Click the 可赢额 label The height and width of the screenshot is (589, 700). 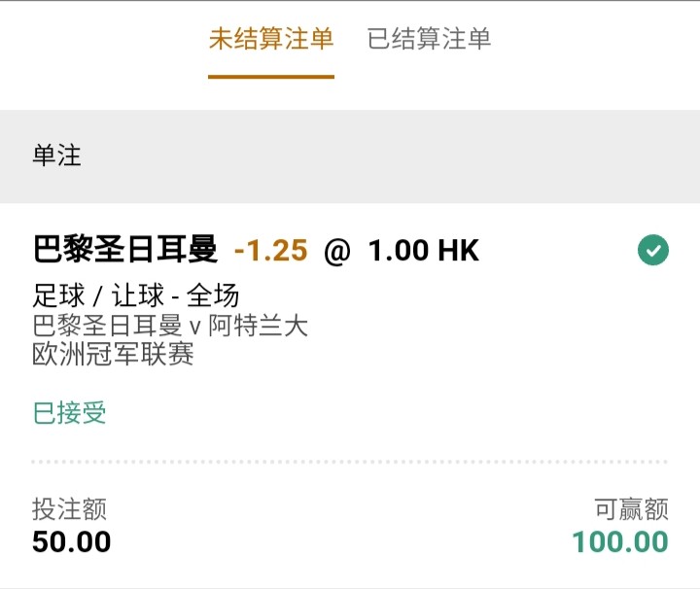631,508
